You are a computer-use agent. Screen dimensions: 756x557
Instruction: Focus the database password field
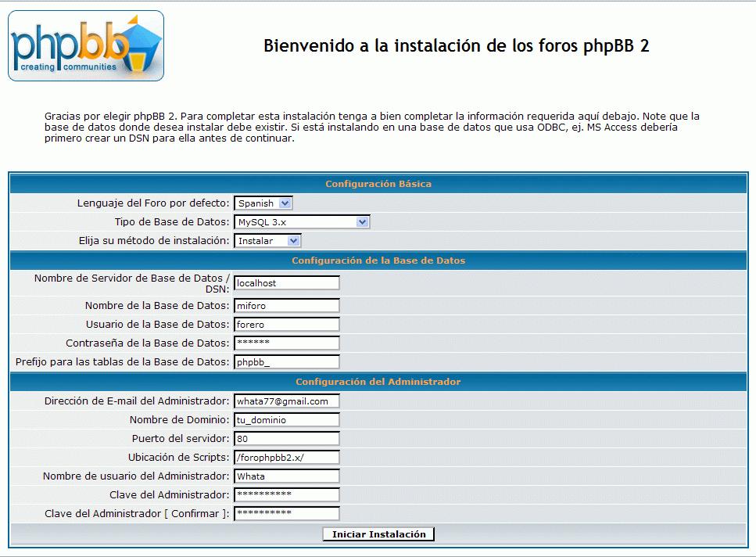tap(287, 343)
